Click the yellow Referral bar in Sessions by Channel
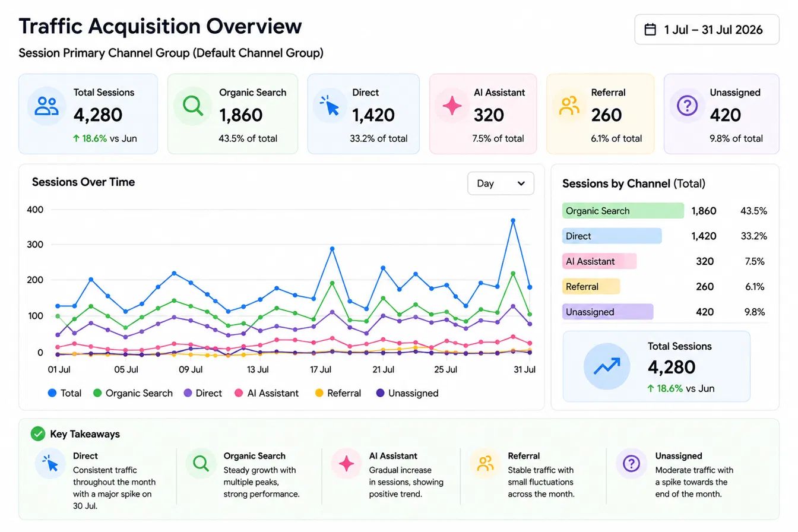Viewport: 798px width, 532px height. click(x=591, y=287)
